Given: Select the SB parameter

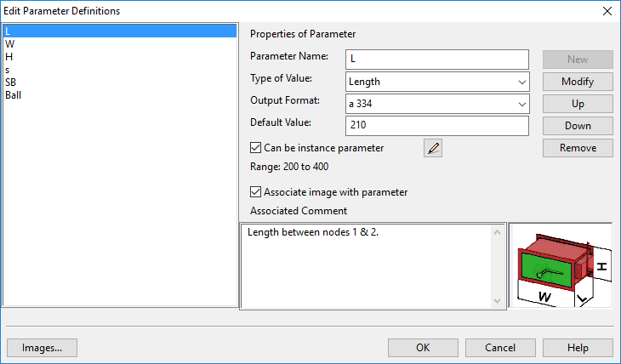Looking at the screenshot, I should click(11, 82).
